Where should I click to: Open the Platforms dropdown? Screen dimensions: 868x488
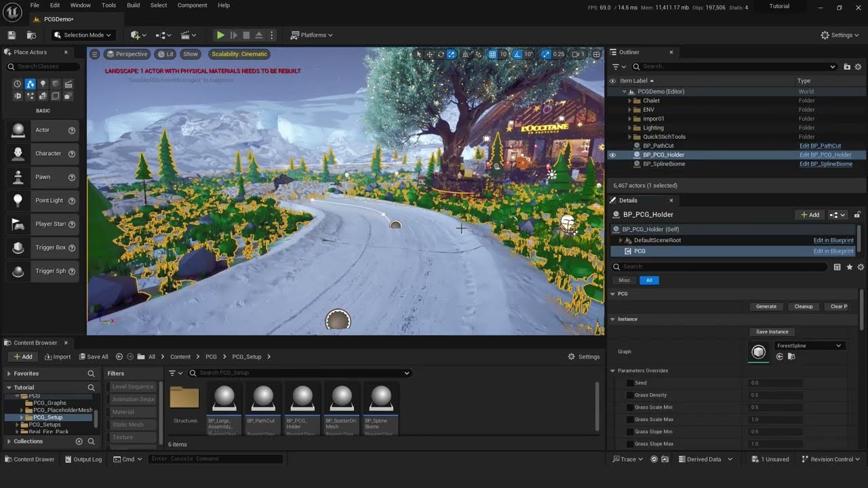coord(311,35)
